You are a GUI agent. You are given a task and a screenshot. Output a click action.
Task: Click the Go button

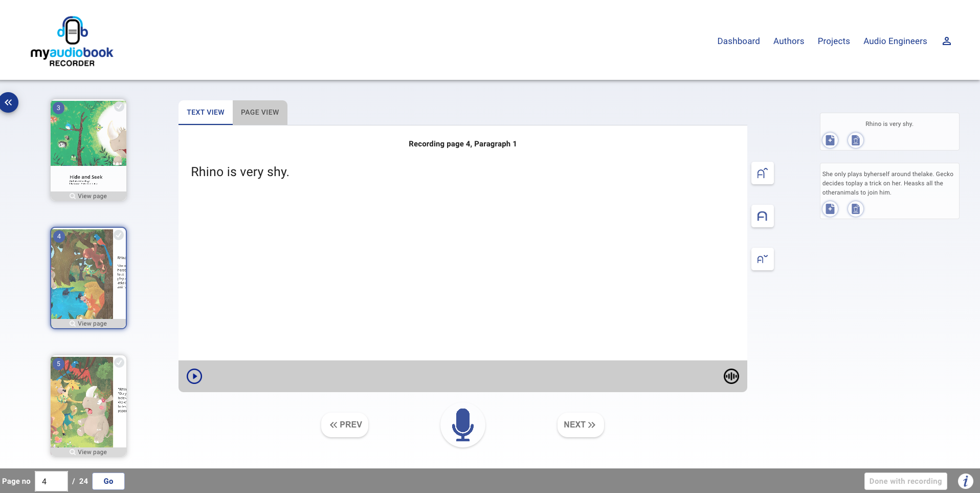click(108, 481)
